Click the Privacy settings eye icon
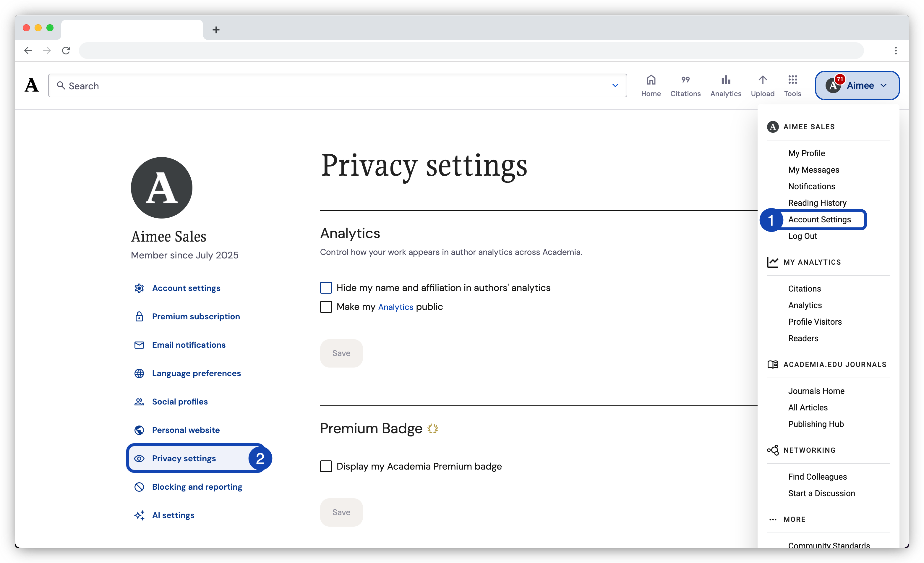The image size is (924, 563). click(139, 458)
